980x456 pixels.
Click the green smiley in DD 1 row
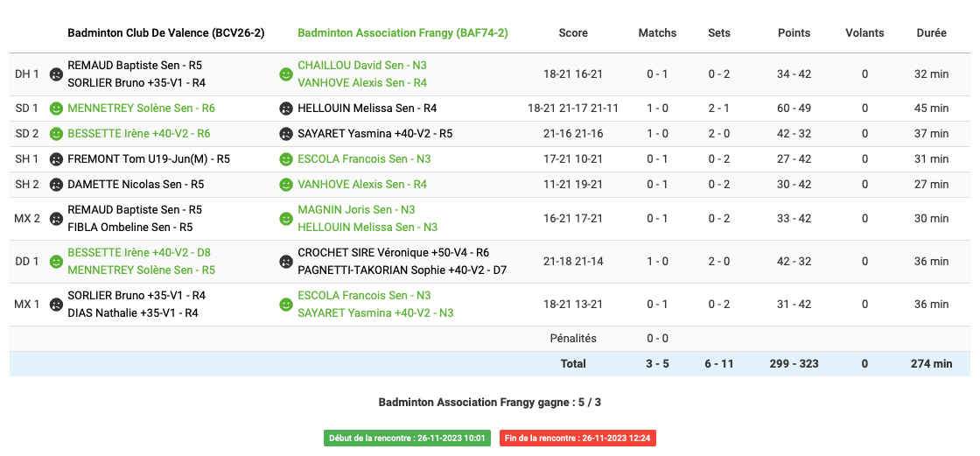[56, 261]
